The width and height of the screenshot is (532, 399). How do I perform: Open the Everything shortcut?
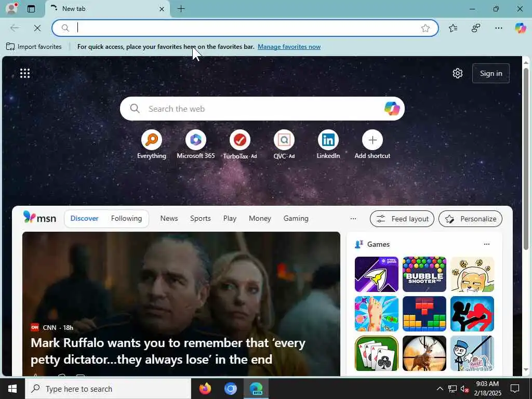tap(152, 144)
